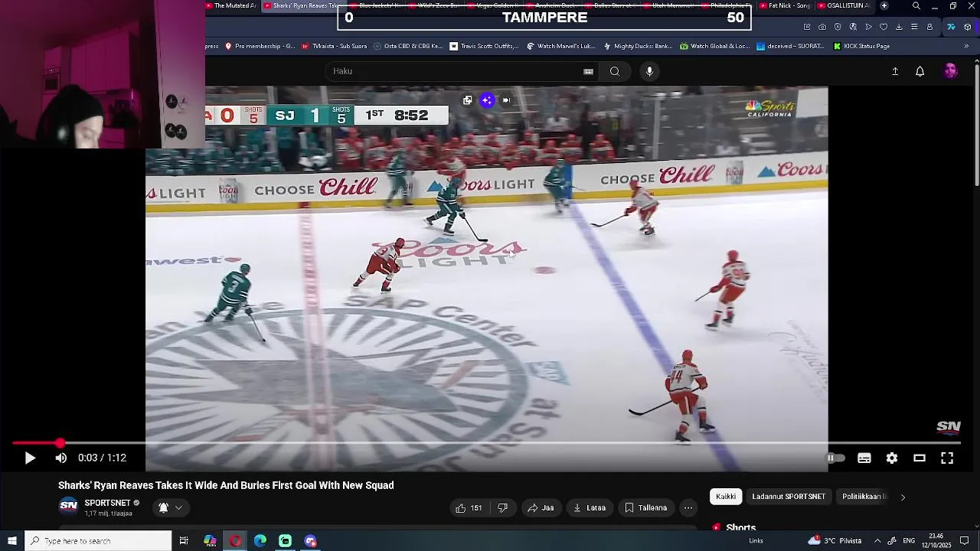The height and width of the screenshot is (551, 980).
Task: Open Windows Start menu
Action: click(x=12, y=541)
